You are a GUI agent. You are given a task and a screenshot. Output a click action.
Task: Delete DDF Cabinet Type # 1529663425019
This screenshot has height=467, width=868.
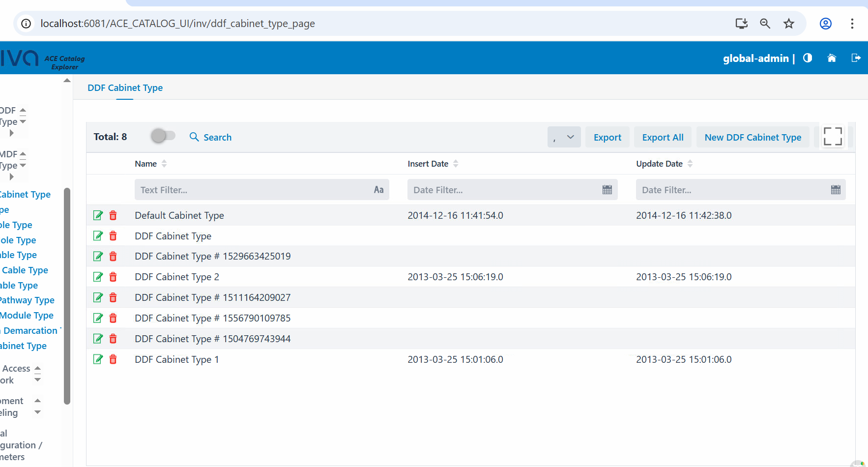pyautogui.click(x=113, y=257)
